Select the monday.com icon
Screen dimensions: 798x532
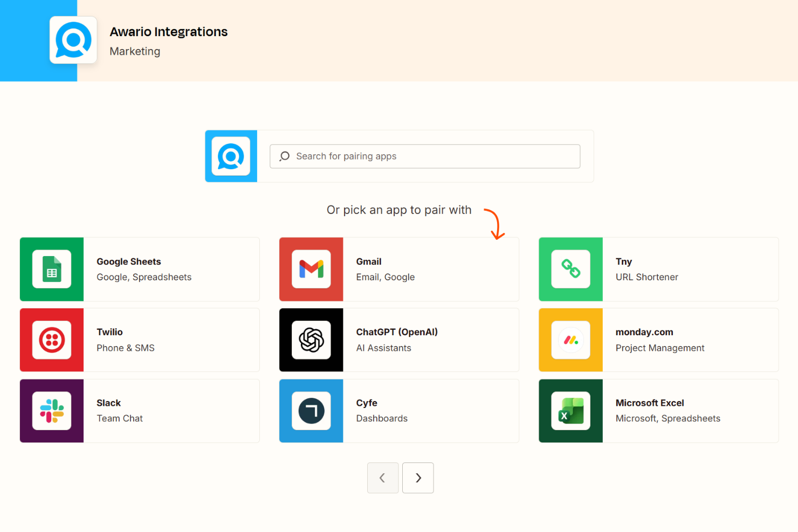tap(570, 340)
